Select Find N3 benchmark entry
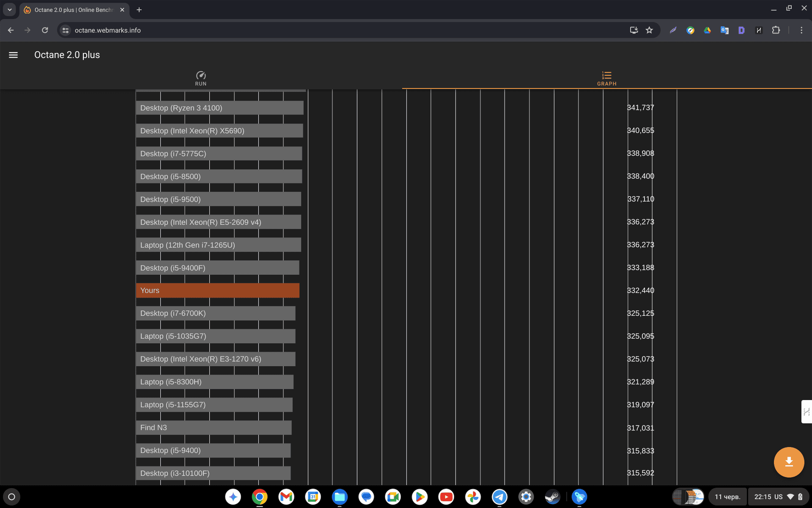This screenshot has width=812, height=508. click(x=213, y=427)
